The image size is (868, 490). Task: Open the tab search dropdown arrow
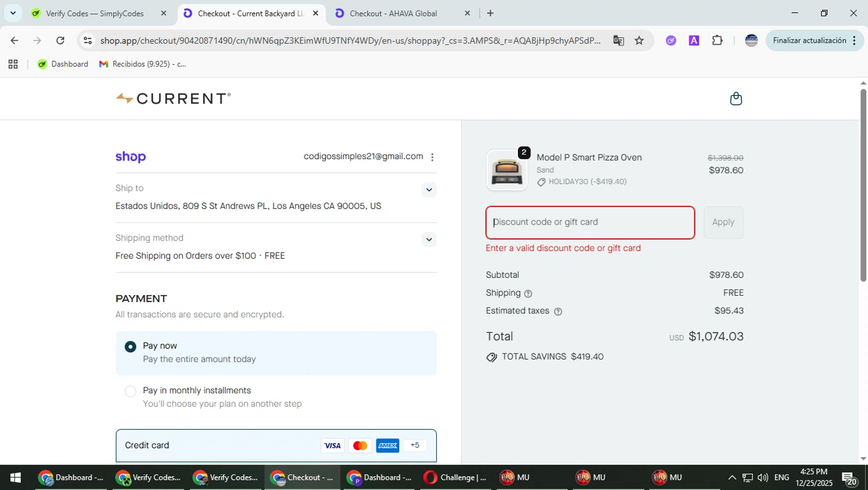point(13,13)
